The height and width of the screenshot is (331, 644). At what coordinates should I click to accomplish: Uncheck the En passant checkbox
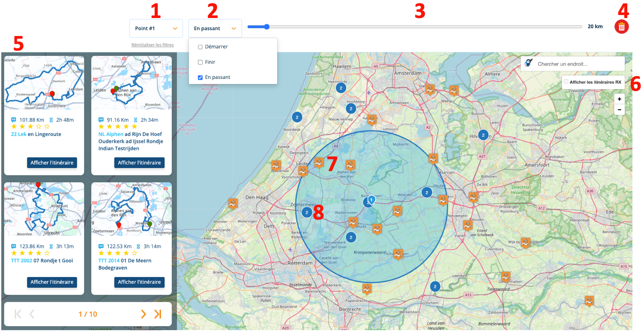200,78
